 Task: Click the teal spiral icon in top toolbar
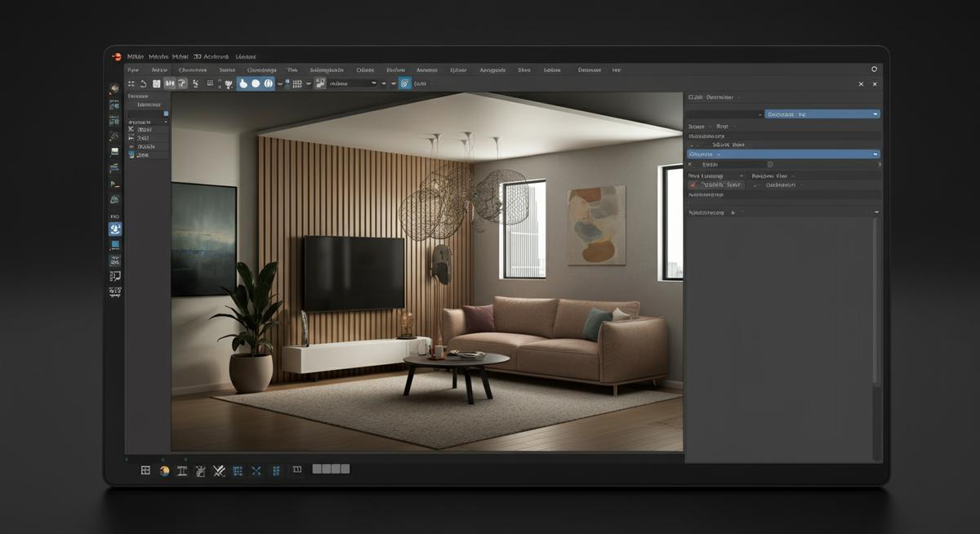coord(404,83)
